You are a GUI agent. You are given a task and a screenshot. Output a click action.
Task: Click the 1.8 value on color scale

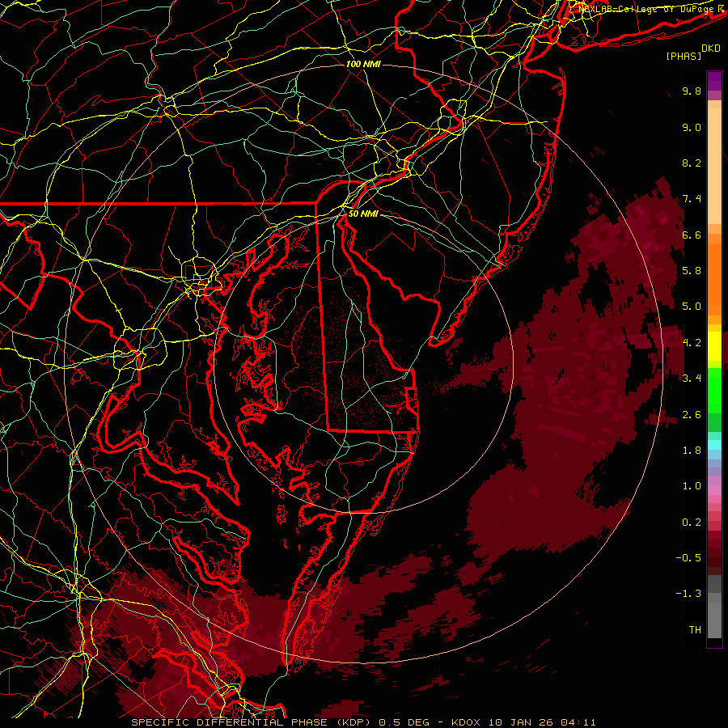click(692, 451)
